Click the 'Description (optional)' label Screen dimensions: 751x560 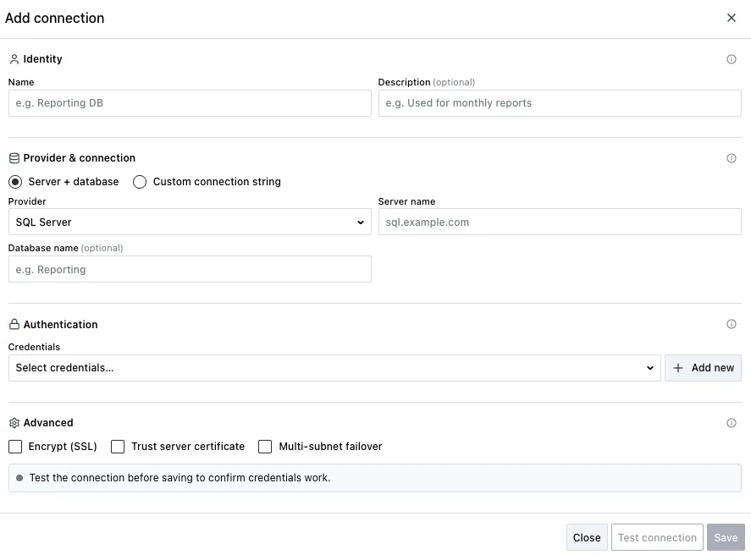click(426, 82)
